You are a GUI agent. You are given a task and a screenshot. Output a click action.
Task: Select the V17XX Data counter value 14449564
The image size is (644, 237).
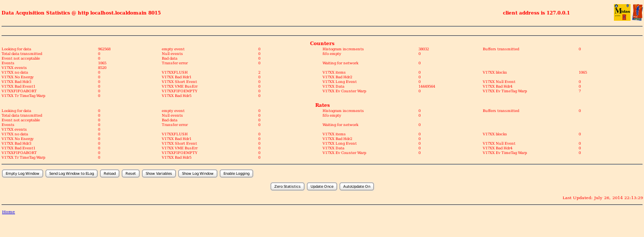(427, 87)
